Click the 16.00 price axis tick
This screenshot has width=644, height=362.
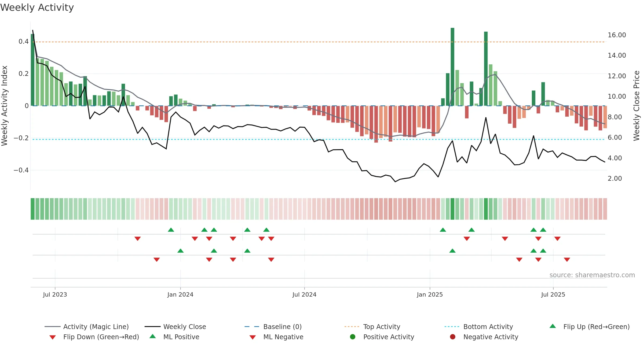617,35
